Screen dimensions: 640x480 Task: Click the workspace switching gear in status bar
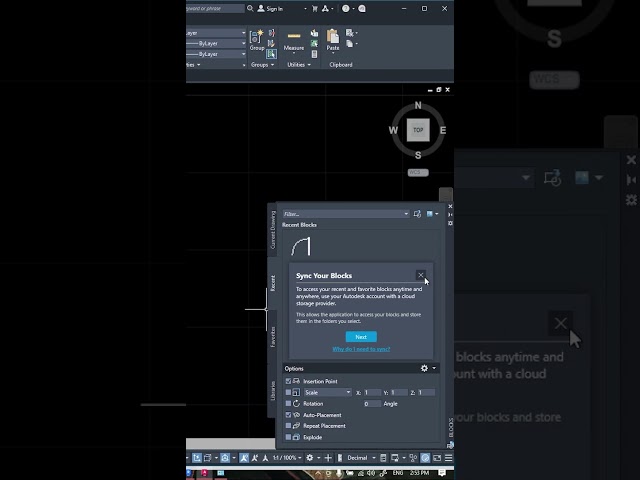310,458
